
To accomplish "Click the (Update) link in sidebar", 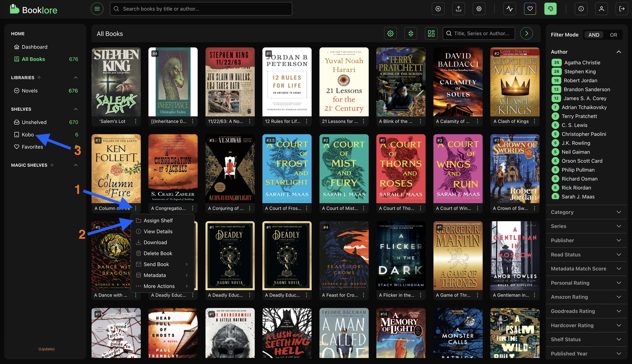I will [x=46, y=349].
